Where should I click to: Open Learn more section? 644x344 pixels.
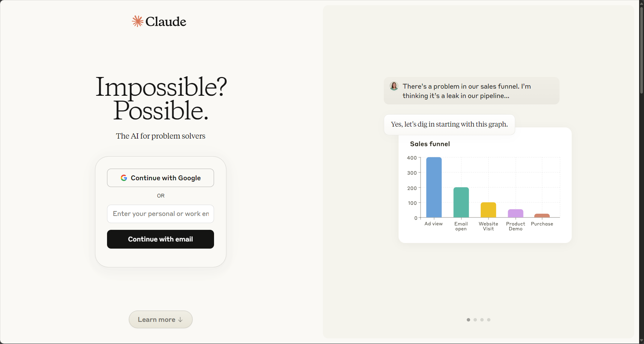[160, 320]
